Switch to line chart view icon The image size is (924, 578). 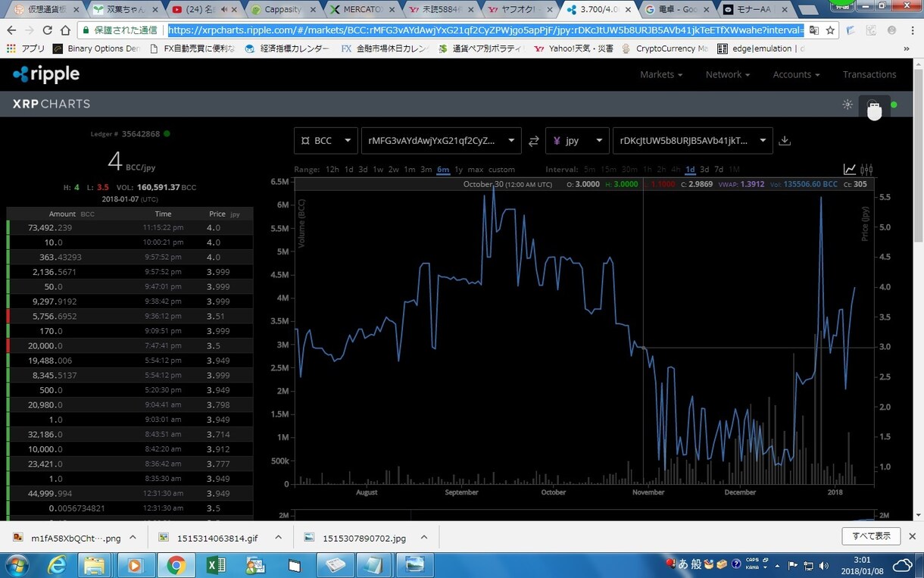click(850, 170)
